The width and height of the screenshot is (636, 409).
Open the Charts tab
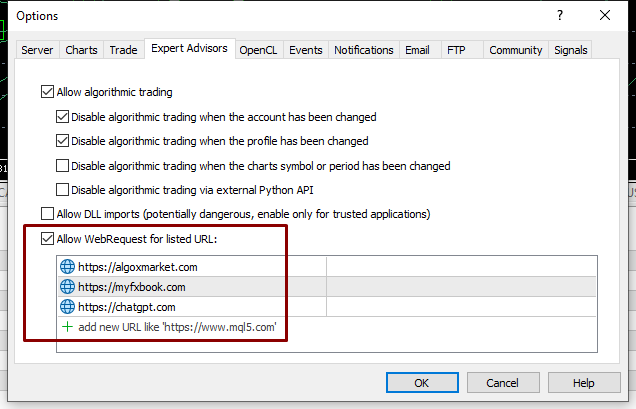tap(81, 50)
